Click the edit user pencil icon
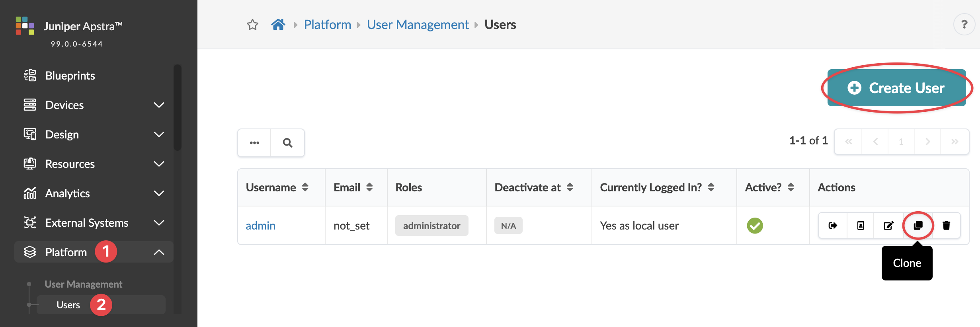980x327 pixels. pyautogui.click(x=888, y=226)
